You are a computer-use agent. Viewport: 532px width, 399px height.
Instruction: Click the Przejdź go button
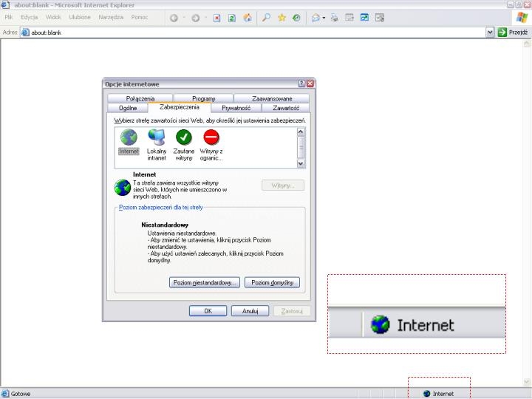(513, 33)
